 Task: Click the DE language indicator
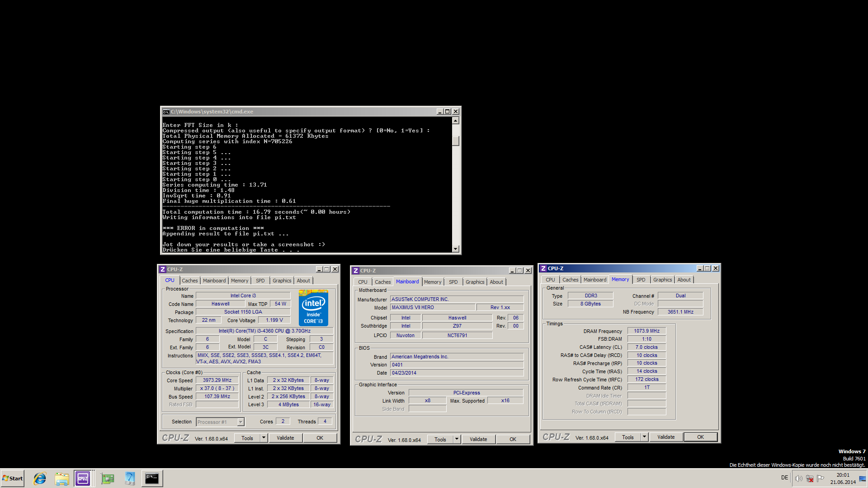(784, 478)
